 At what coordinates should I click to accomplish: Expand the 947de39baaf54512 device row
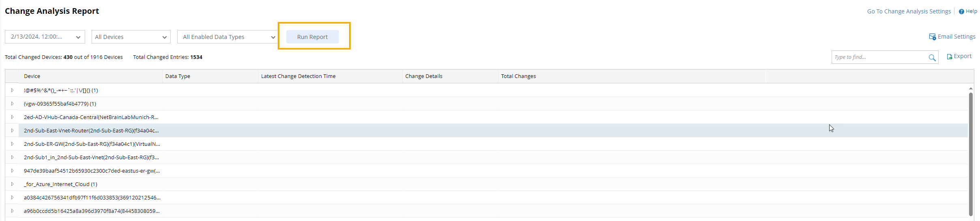click(x=13, y=171)
